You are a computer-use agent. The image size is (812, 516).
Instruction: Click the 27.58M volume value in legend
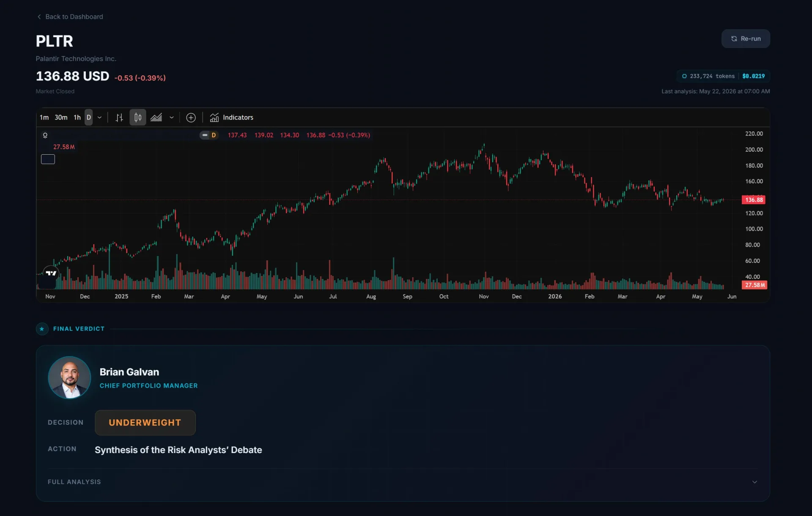tap(64, 147)
